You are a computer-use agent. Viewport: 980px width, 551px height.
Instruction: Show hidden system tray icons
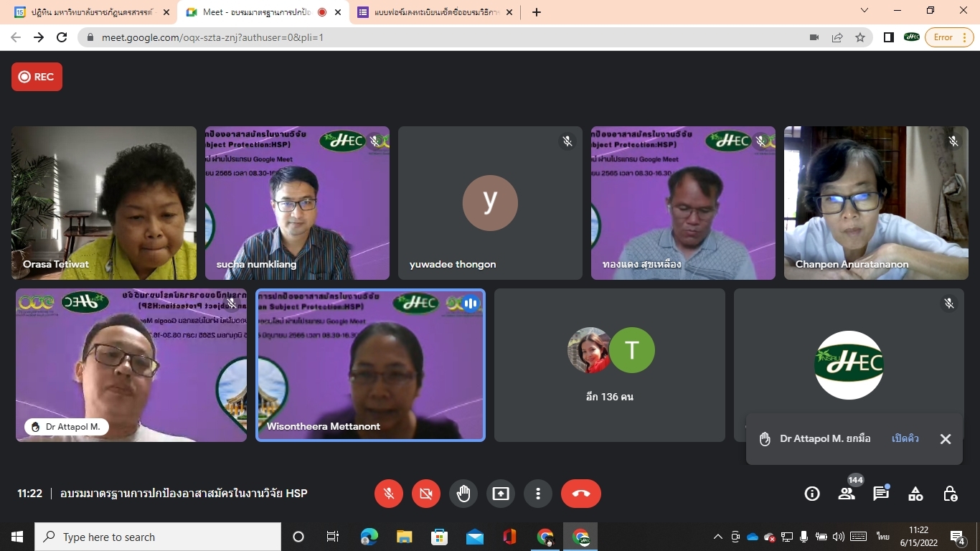(717, 537)
